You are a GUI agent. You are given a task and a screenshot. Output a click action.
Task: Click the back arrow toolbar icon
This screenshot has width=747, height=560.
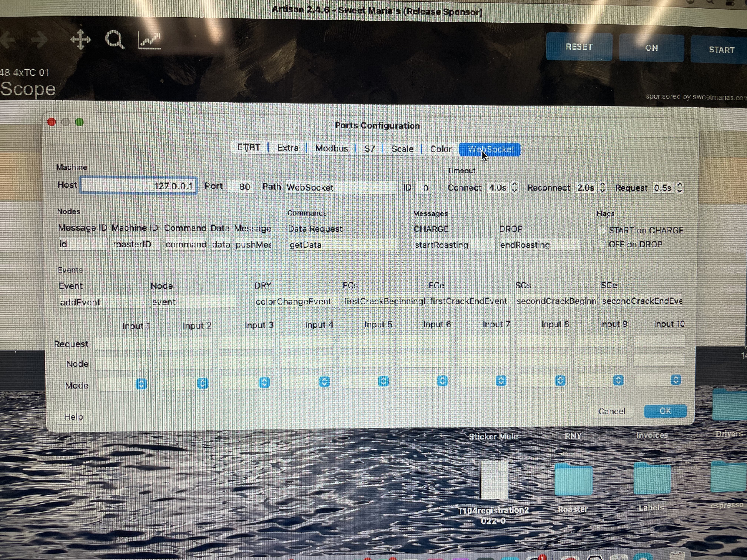tap(7, 39)
